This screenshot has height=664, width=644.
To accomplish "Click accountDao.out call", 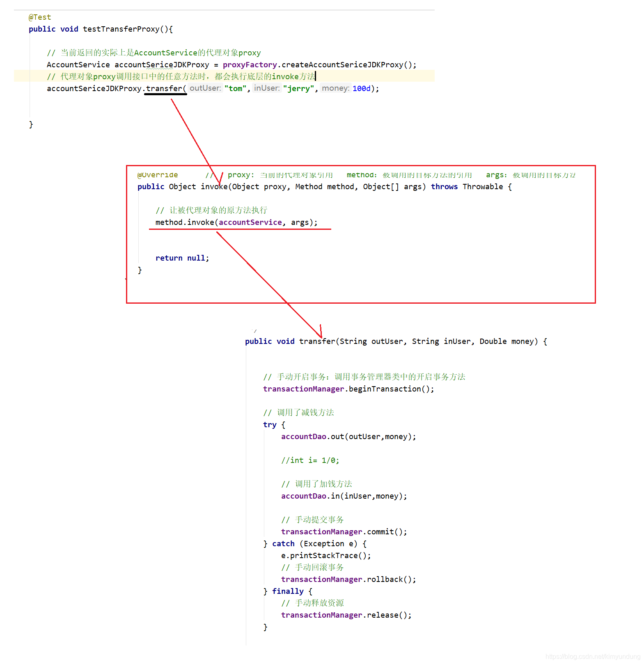I will (x=348, y=437).
